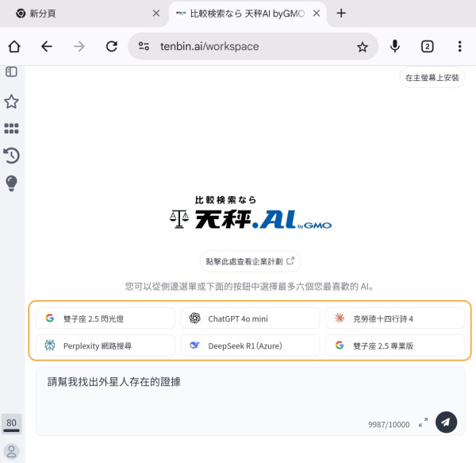Click the forward navigation arrow
This screenshot has height=463, width=476.
[x=79, y=47]
